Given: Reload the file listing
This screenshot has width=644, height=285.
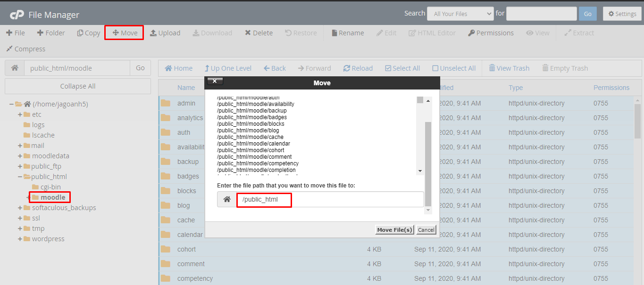Looking at the screenshot, I should tap(358, 68).
